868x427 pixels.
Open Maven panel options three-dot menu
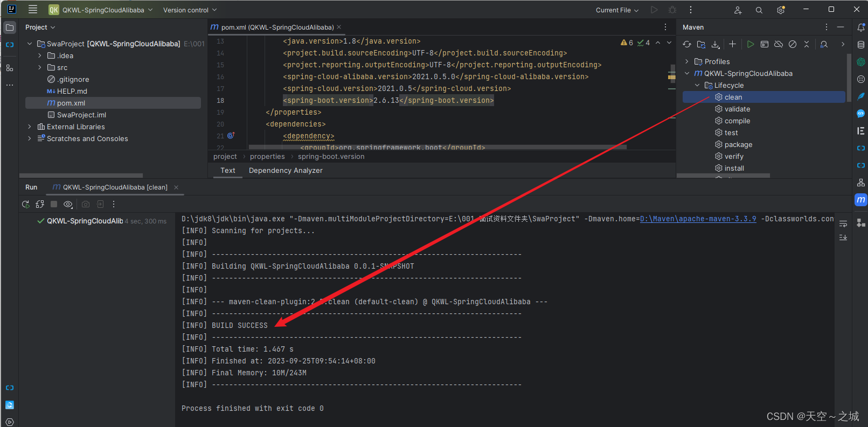827,27
